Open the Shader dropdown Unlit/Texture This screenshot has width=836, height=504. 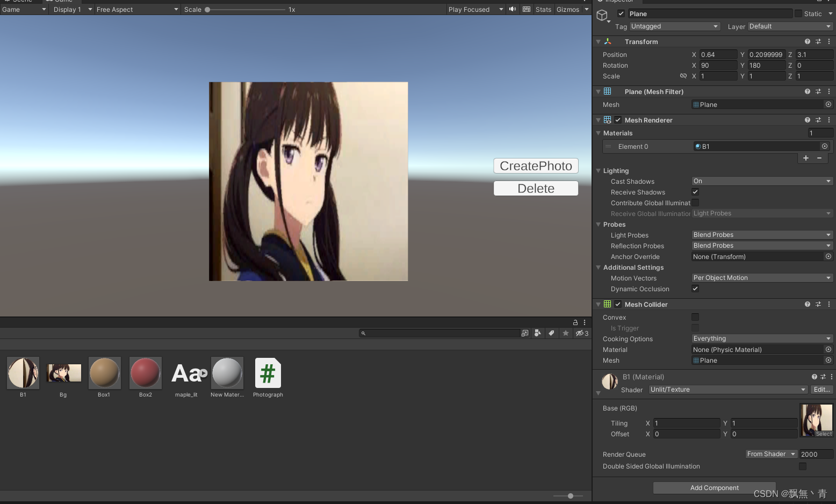(728, 390)
